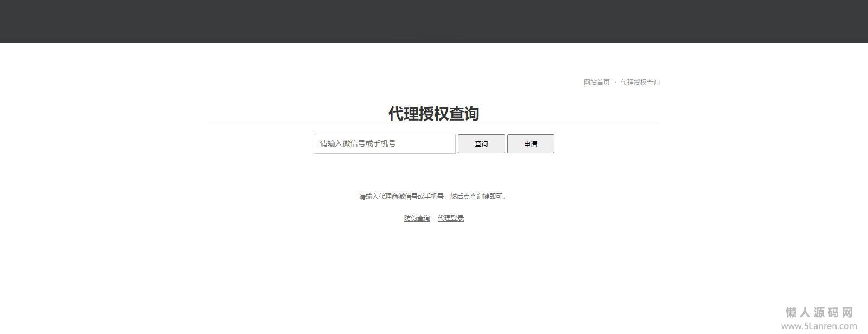868x334 pixels.
Task: Click the dark header bar at top
Action: [434, 21]
